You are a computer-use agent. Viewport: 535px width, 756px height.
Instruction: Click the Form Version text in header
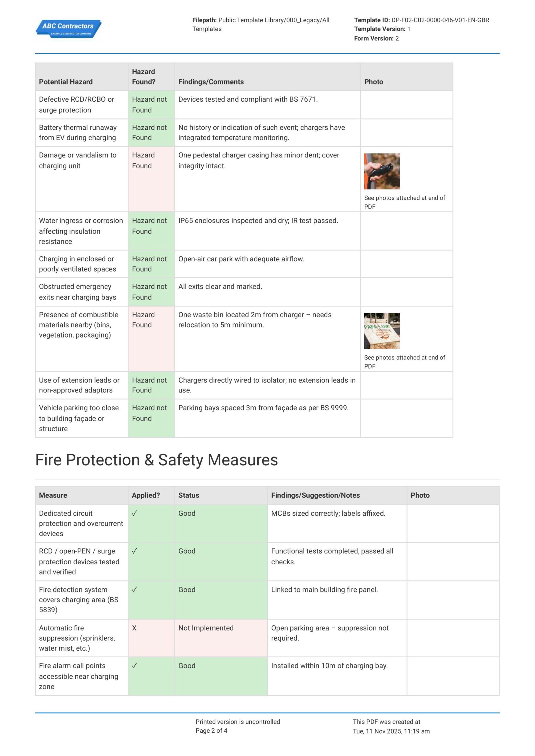[376, 38]
